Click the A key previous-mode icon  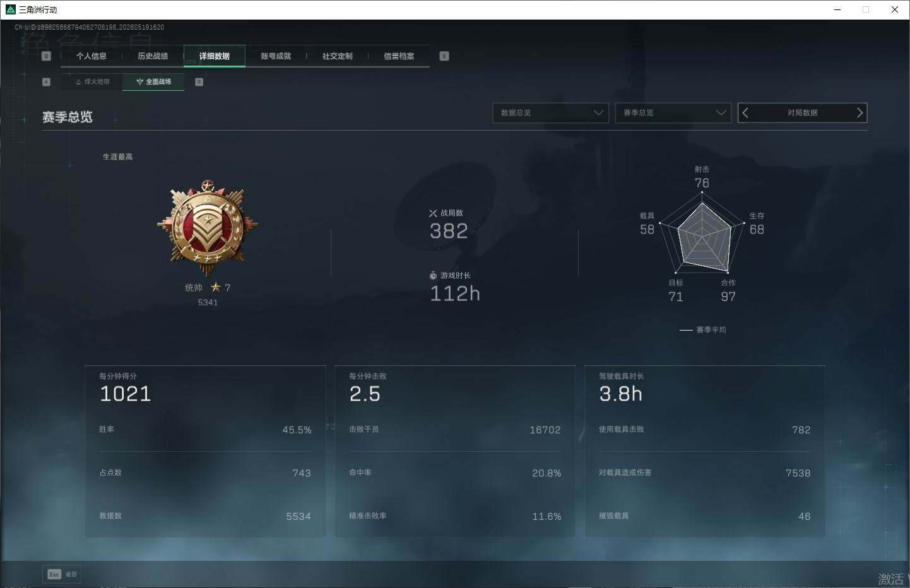tap(46, 82)
